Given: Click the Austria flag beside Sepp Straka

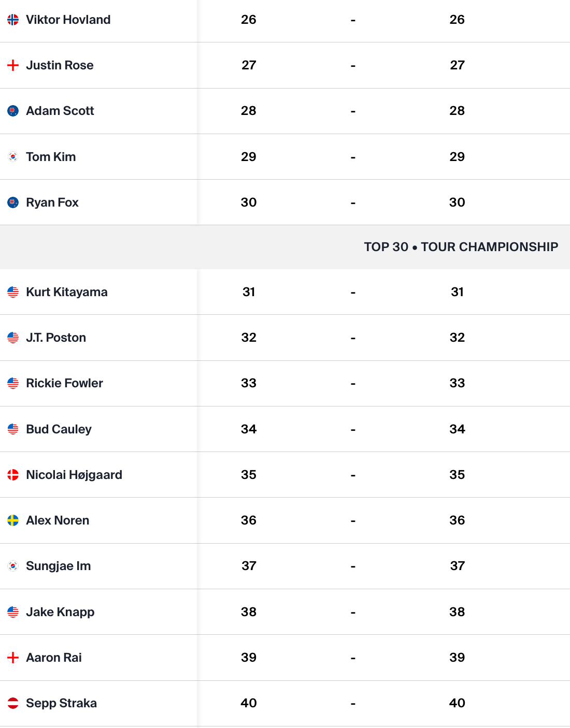Looking at the screenshot, I should coord(13,703).
